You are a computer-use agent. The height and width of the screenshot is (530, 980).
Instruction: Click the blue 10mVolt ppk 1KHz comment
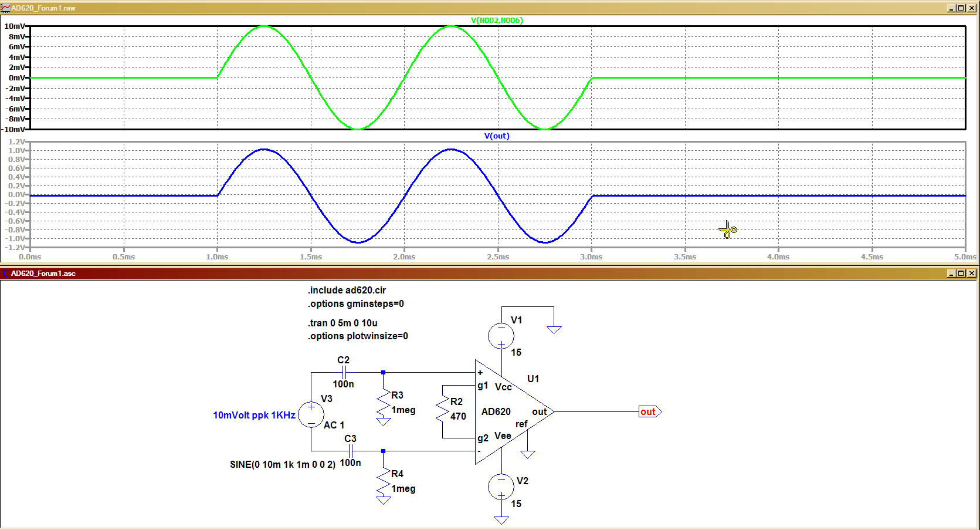coord(254,415)
